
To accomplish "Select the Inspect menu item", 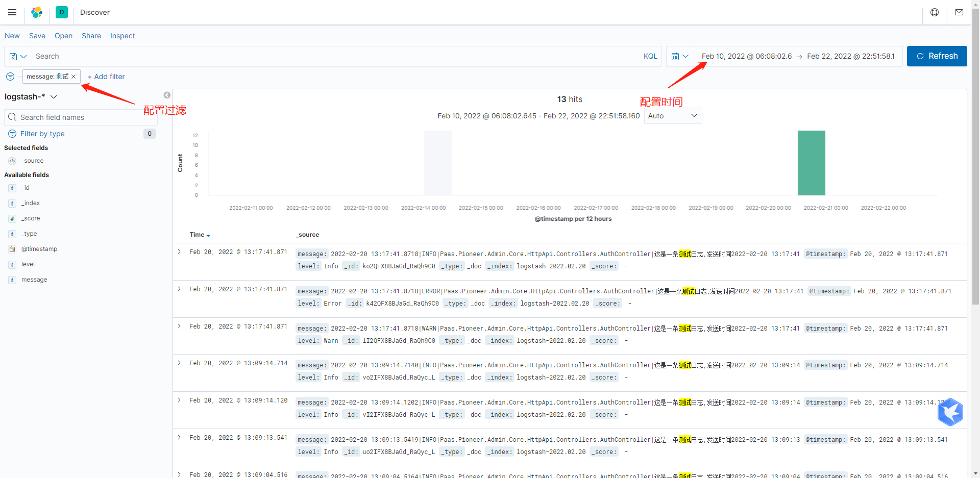I will pos(122,36).
